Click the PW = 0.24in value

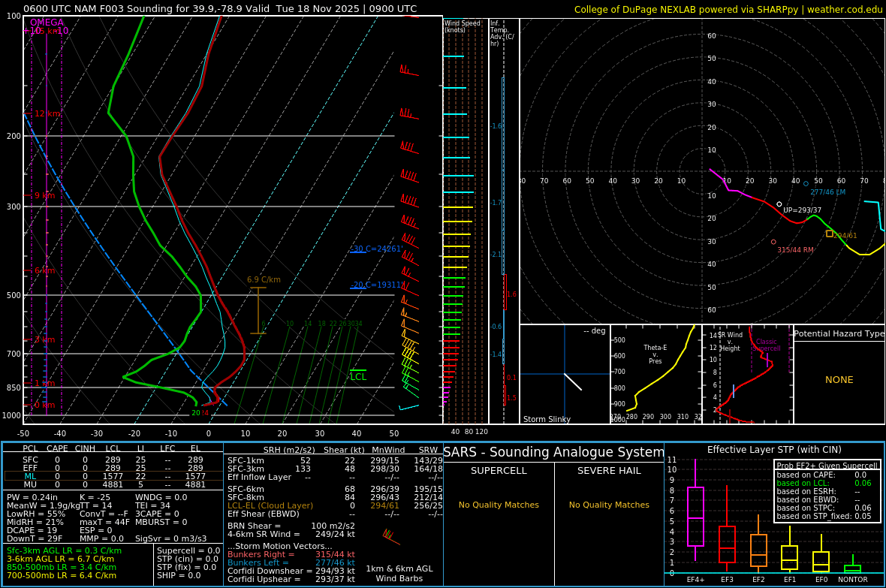pos(32,498)
